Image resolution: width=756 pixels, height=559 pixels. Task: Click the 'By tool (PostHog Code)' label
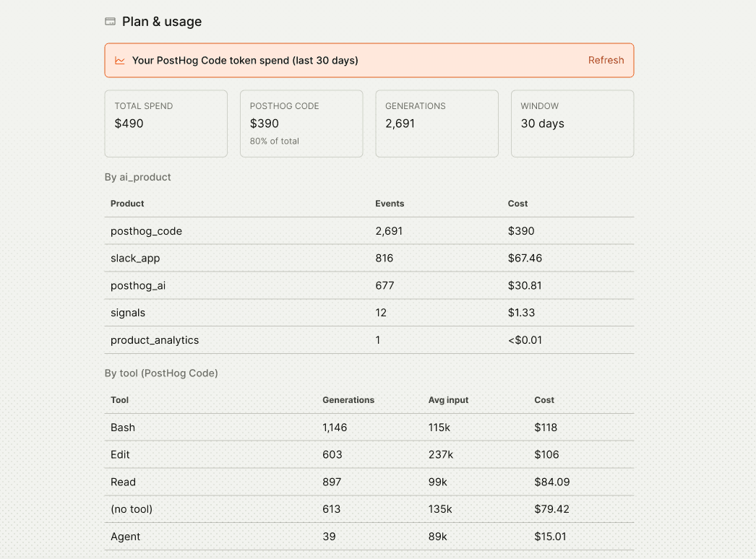(161, 373)
